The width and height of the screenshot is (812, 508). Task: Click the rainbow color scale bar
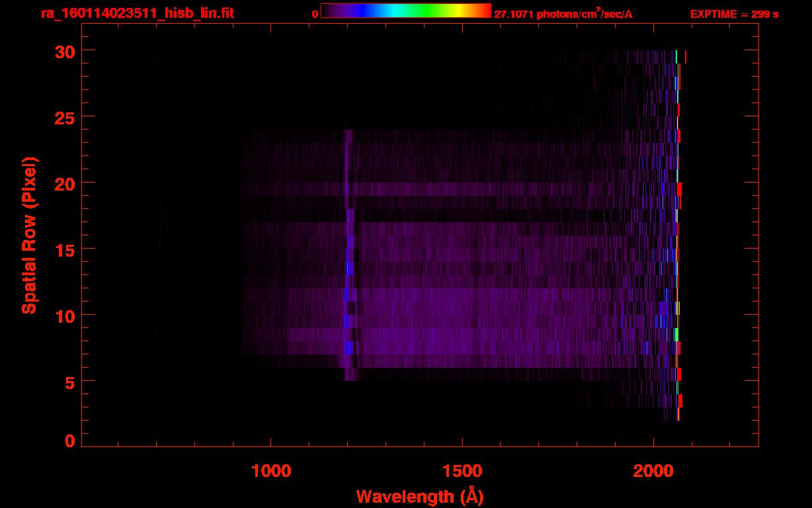point(406,11)
